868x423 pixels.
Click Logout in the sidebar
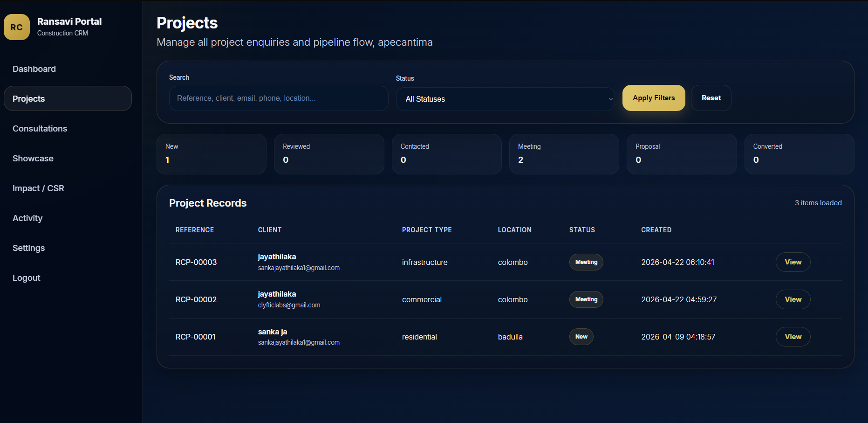68,278
